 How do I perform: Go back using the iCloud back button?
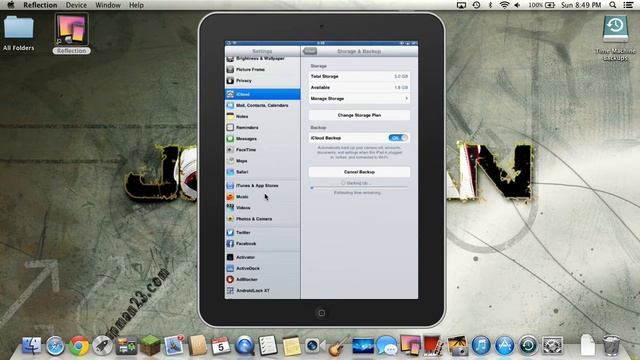point(310,51)
